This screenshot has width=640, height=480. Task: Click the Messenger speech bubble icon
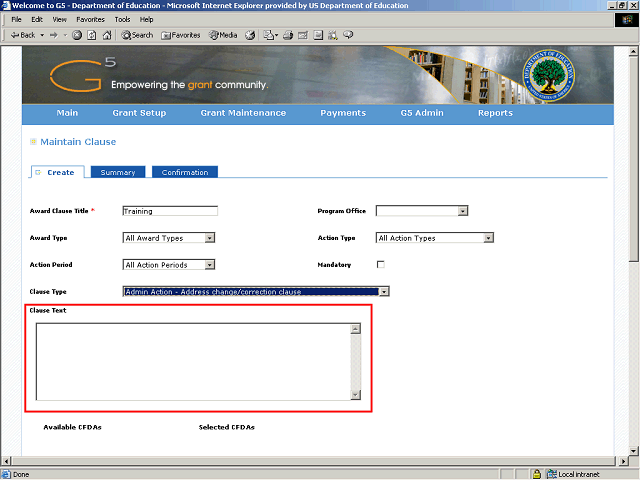pos(348,35)
